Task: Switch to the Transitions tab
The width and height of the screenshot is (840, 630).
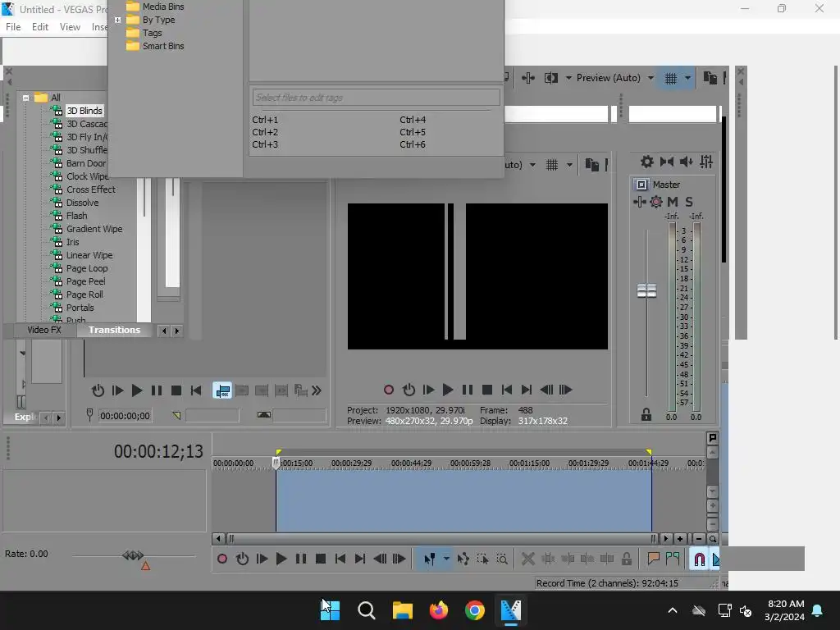Action: (x=114, y=330)
